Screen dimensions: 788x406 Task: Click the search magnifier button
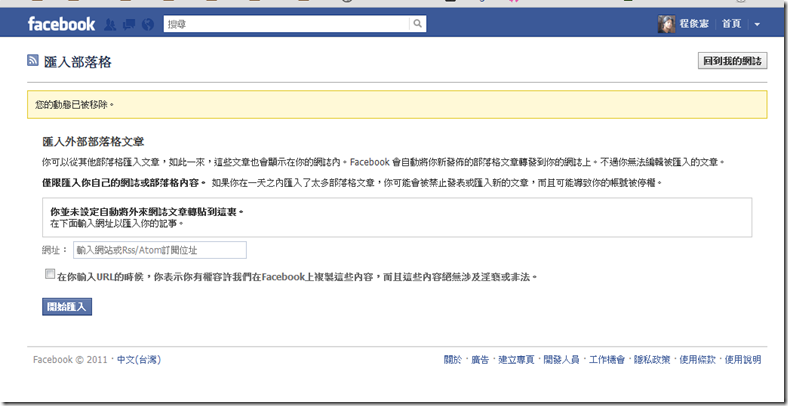pyautogui.click(x=418, y=24)
